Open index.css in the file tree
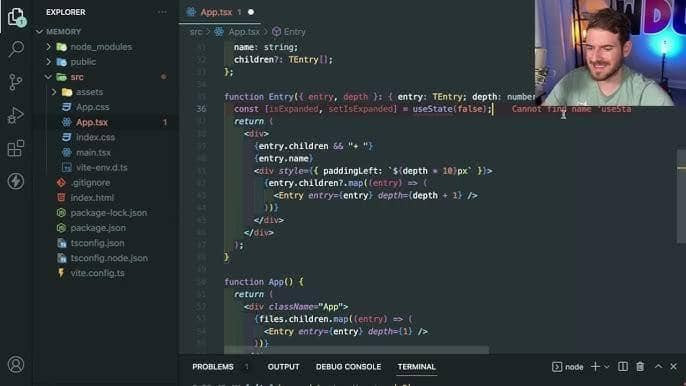Viewport: 686px width, 386px height. (95, 137)
